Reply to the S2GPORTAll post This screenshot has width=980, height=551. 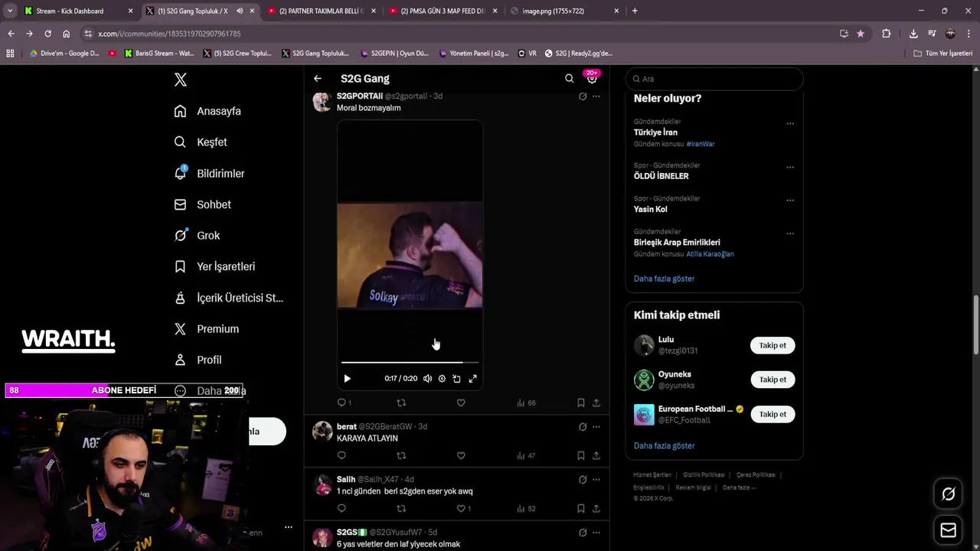click(x=344, y=403)
